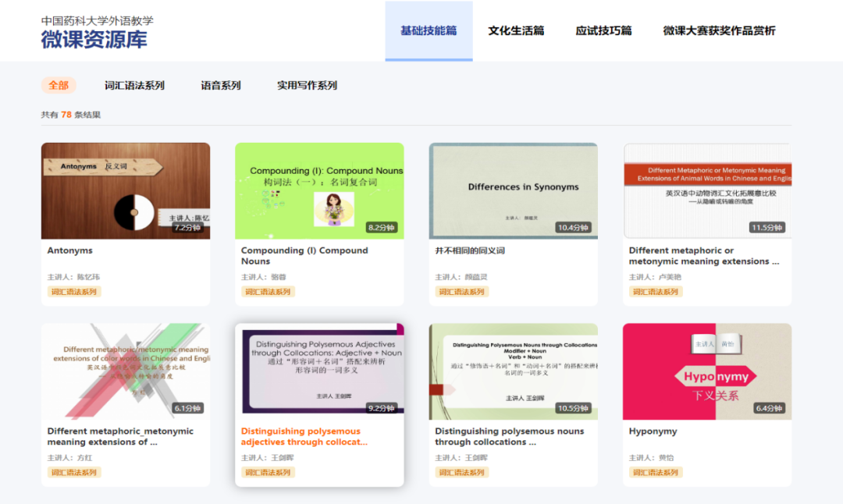Filter by 词汇语法系列
This screenshot has height=504, width=843.
[134, 85]
